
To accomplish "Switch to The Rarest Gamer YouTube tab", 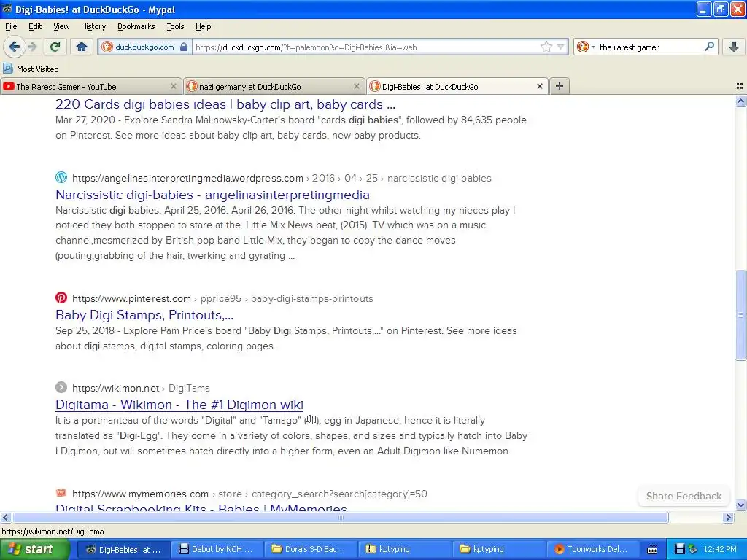I will (x=91, y=86).
